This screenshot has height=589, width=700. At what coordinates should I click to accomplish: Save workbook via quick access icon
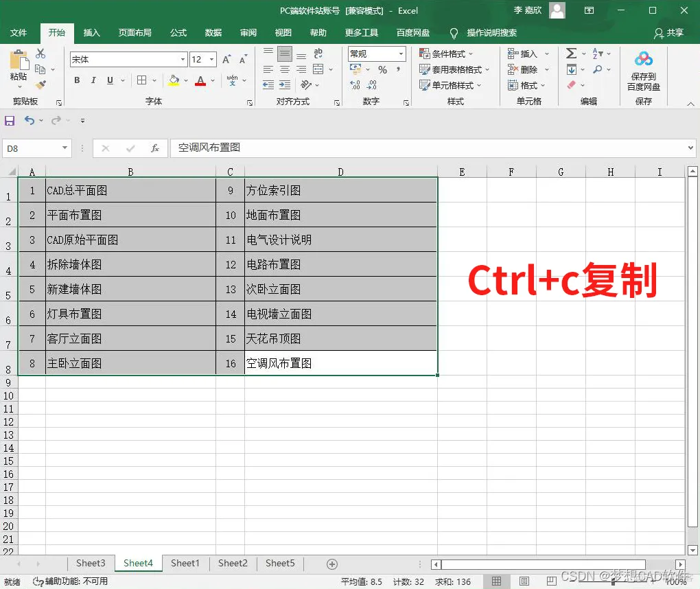click(x=10, y=121)
